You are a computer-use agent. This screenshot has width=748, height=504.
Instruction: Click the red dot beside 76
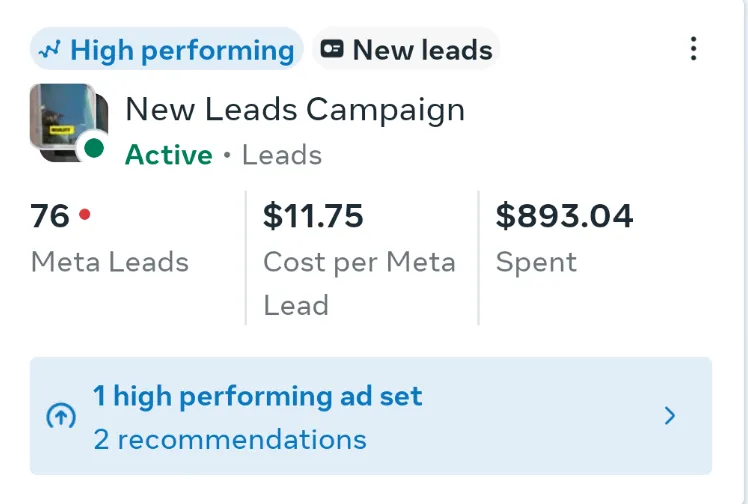click(x=85, y=215)
